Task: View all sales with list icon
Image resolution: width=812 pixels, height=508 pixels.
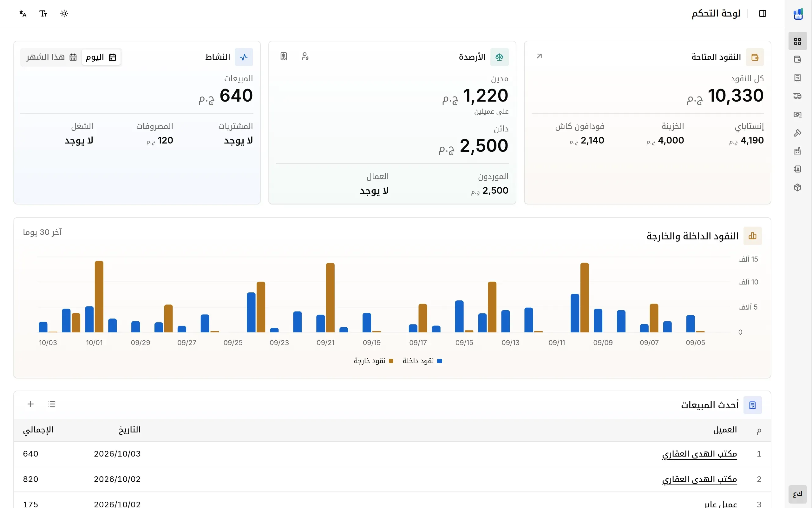Action: [51, 404]
